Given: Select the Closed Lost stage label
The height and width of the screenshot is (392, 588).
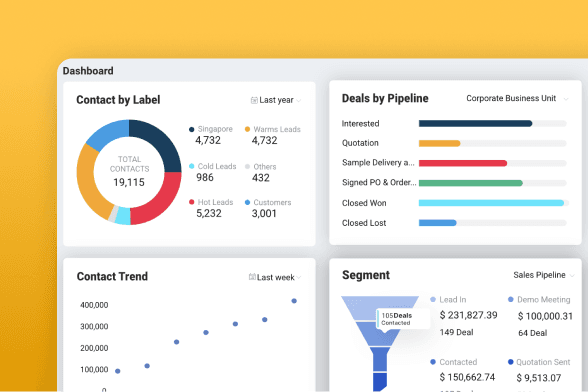Looking at the screenshot, I should (x=364, y=223).
